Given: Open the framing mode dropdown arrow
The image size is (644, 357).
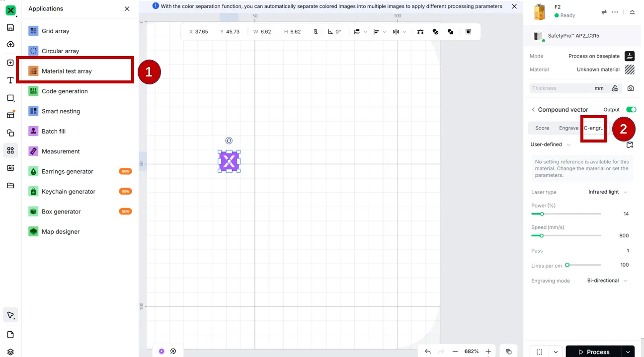Looking at the screenshot, I should point(556,352).
